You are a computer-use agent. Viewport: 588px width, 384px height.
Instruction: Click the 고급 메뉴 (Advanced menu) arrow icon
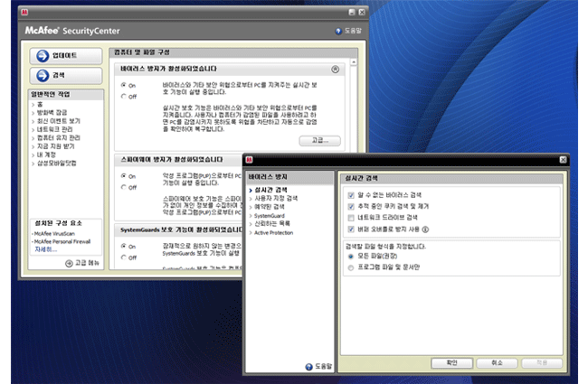click(69, 263)
